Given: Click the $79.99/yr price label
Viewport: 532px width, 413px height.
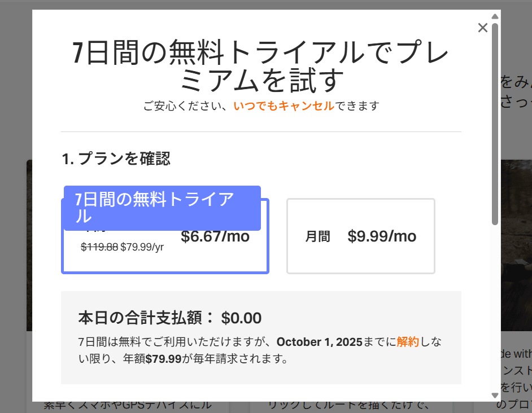Looking at the screenshot, I should point(142,247).
